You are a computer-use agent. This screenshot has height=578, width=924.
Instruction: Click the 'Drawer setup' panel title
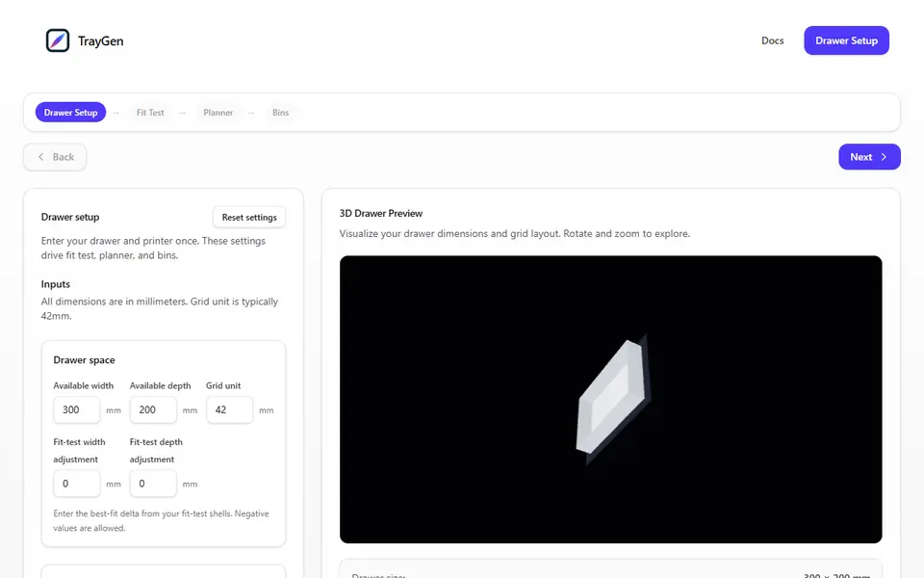click(x=70, y=217)
